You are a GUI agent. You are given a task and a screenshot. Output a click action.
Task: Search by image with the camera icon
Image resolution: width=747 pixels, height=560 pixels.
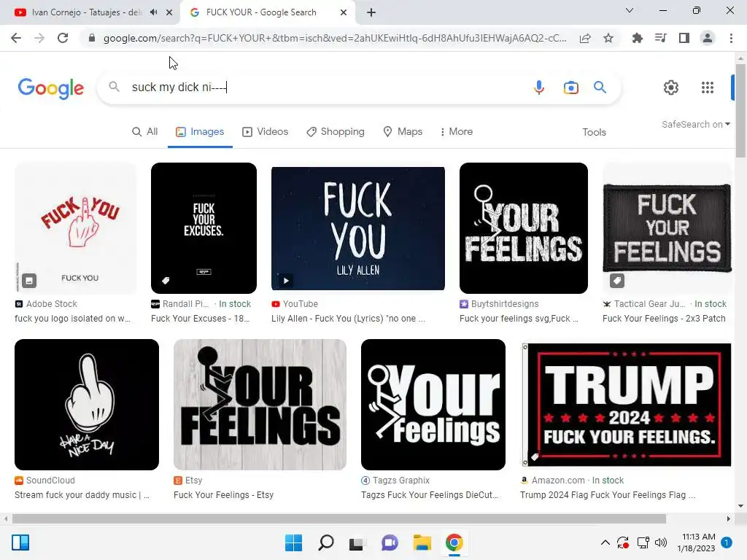(x=570, y=87)
